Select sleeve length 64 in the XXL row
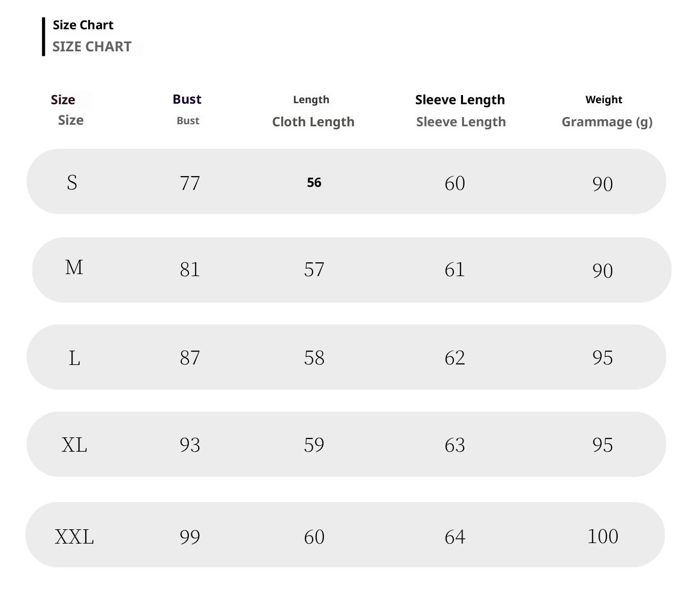This screenshot has width=693, height=616. pyautogui.click(x=455, y=537)
